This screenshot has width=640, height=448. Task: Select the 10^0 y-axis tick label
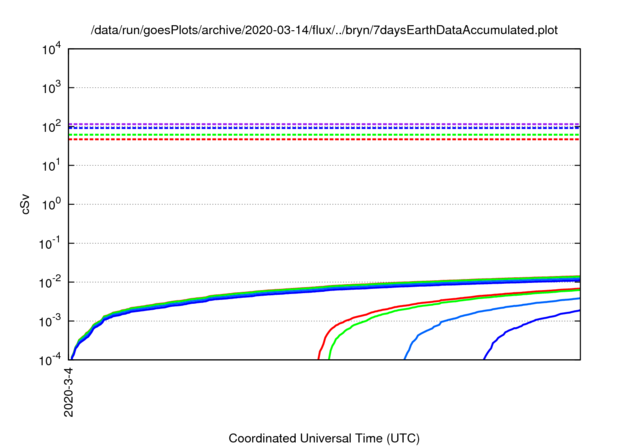(x=53, y=205)
